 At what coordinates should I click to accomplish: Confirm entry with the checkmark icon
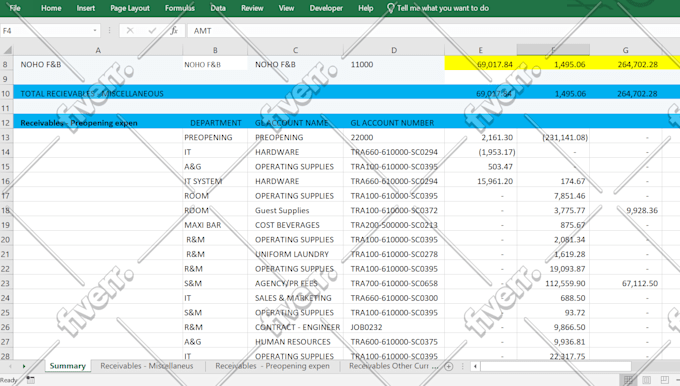click(x=152, y=30)
